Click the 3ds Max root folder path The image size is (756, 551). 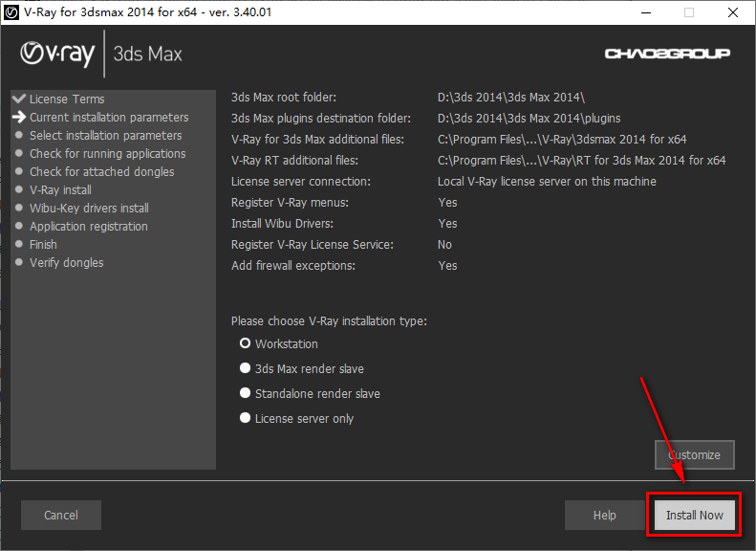[x=510, y=97]
